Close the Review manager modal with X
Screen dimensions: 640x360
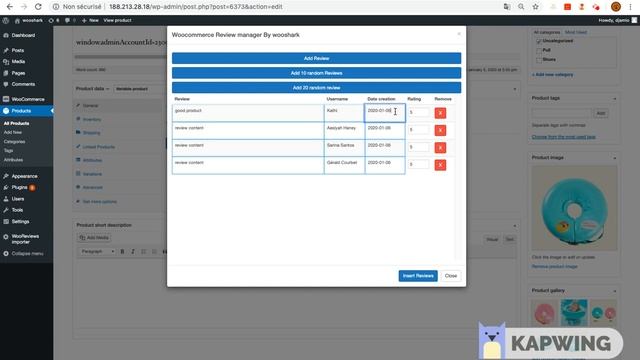(x=459, y=34)
